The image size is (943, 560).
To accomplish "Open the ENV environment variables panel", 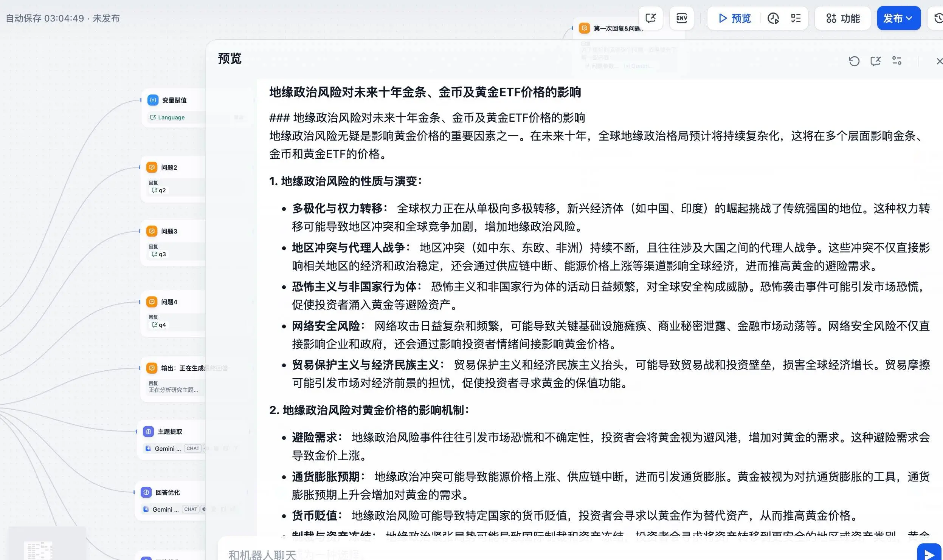I will tap(681, 18).
